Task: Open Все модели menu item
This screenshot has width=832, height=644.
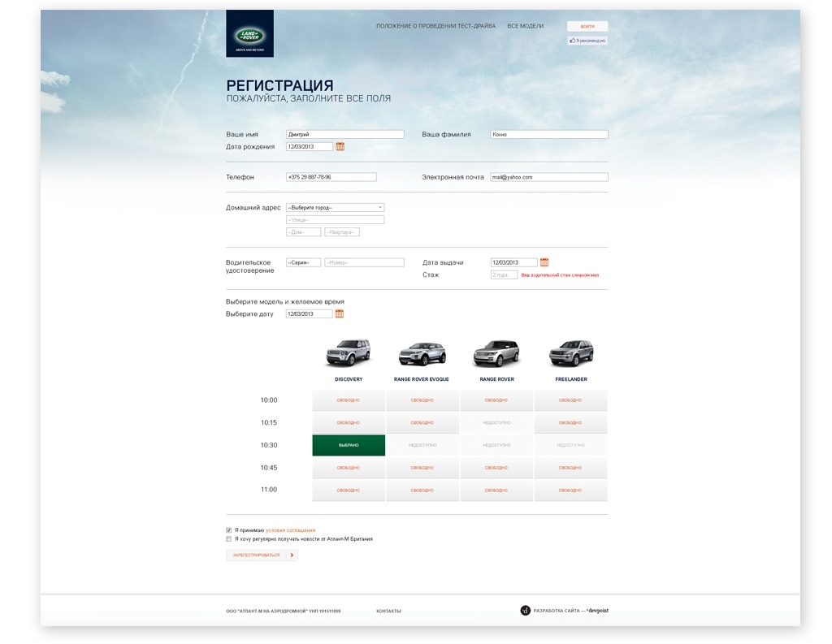Action: point(526,26)
